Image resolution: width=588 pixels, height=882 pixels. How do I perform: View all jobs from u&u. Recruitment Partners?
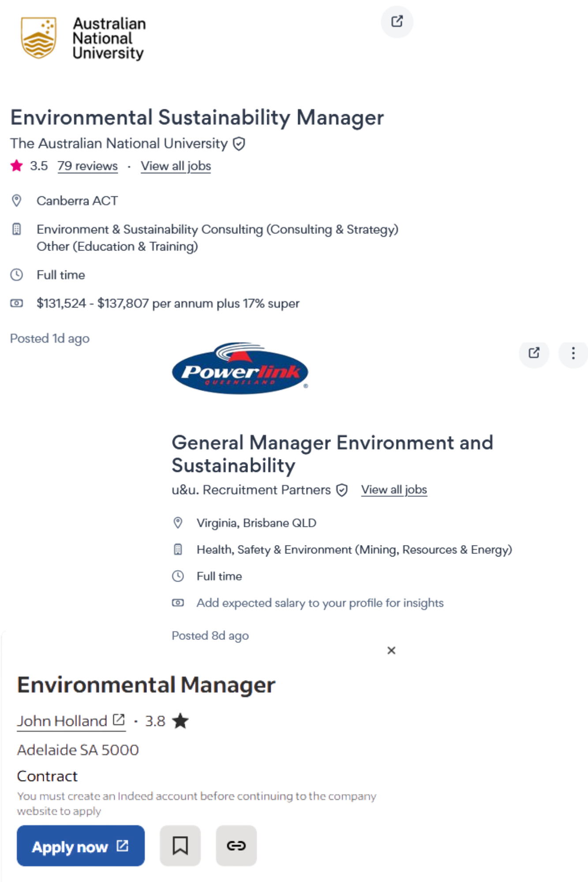coord(394,490)
